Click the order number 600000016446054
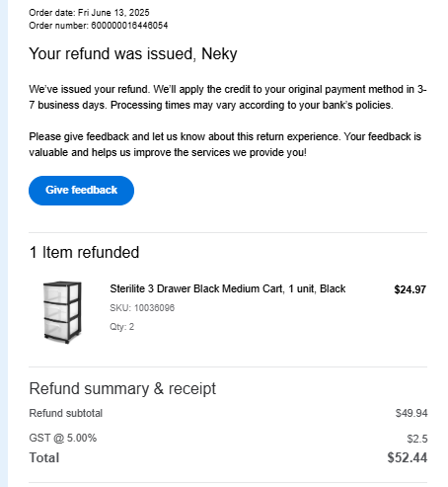Screen dimensions: 448x487 point(129,26)
